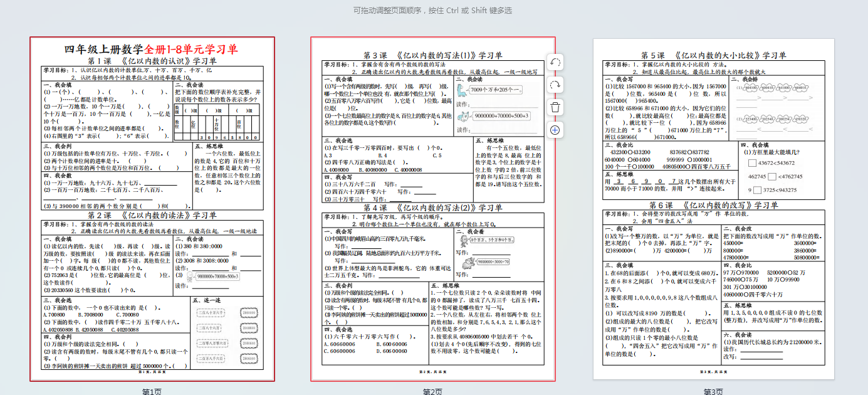868x395 pixels.
Task: Click the 第3课 亿以内数的写法(1) heading
Action: click(432, 55)
